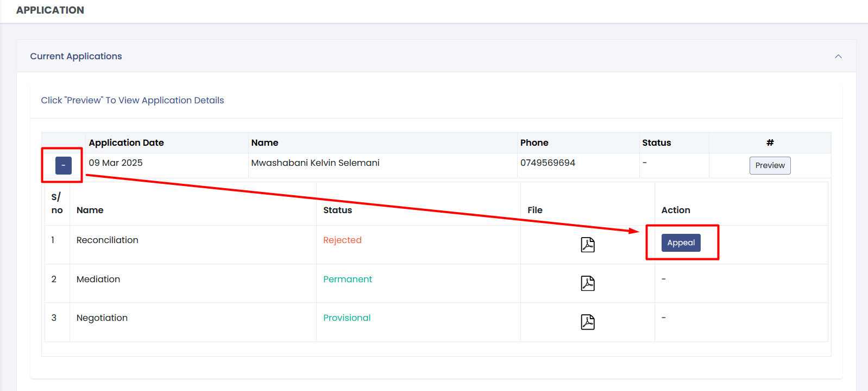Click the Application Date column header
The height and width of the screenshot is (391, 868).
click(x=127, y=142)
